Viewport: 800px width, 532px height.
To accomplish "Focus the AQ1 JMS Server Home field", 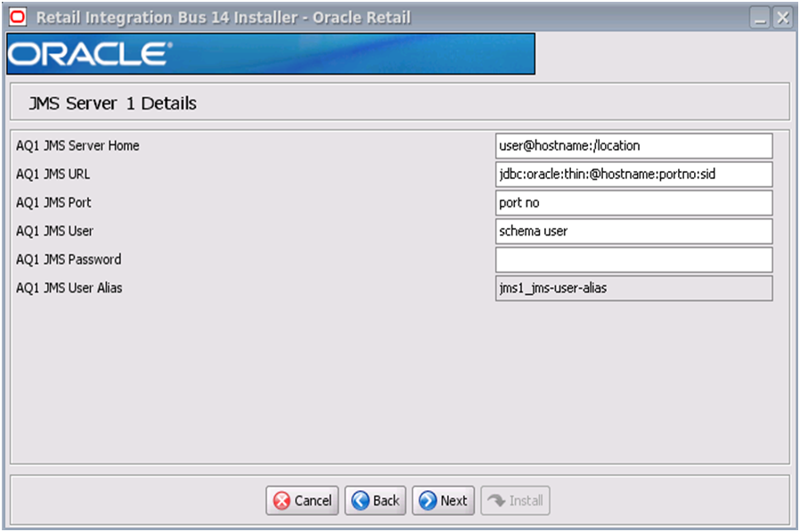I will (633, 146).
